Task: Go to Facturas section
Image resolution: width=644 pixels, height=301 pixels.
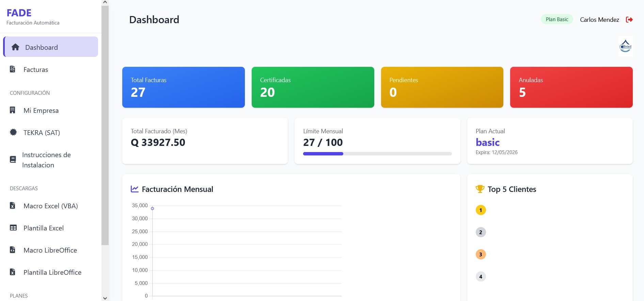Action: [36, 70]
